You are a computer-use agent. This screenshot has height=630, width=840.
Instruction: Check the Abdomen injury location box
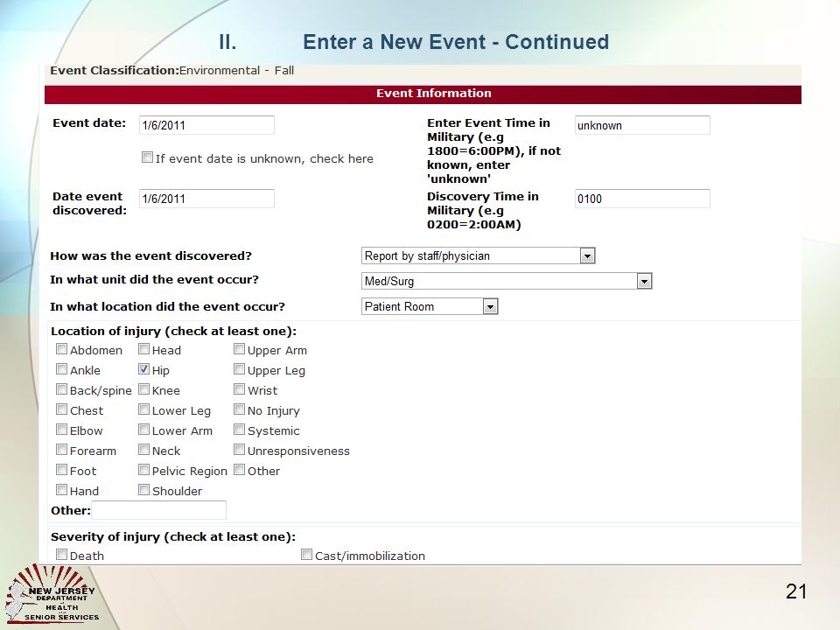tap(61, 349)
